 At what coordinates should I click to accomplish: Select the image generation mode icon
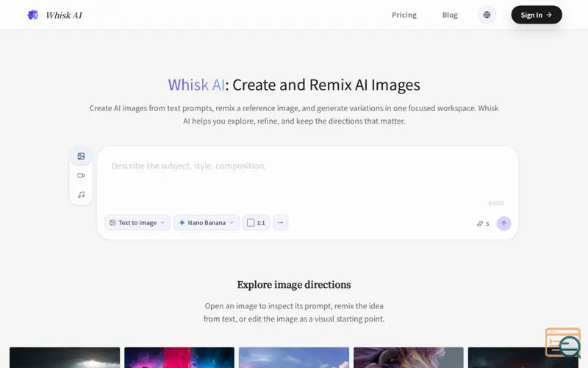point(81,156)
